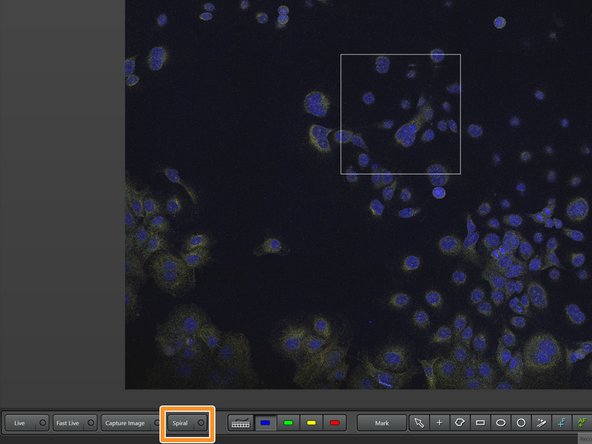Toggle the Spiral round indicator
Screen dimensions: 592x444
(x=201, y=423)
